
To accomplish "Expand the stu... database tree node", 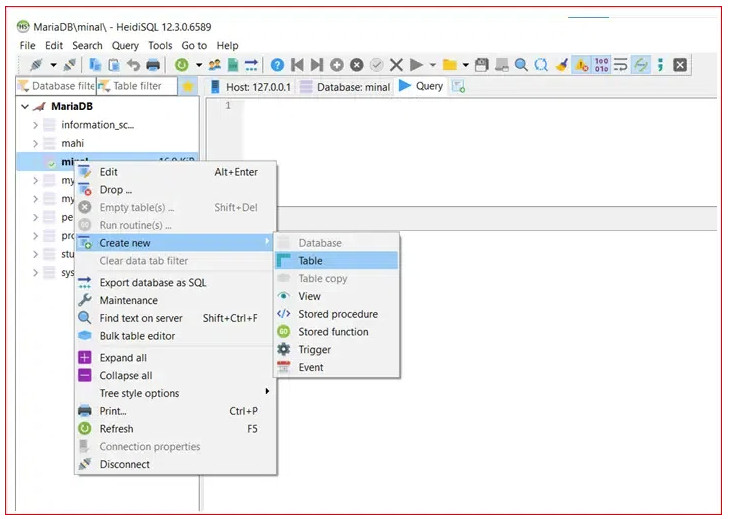I will pos(35,254).
